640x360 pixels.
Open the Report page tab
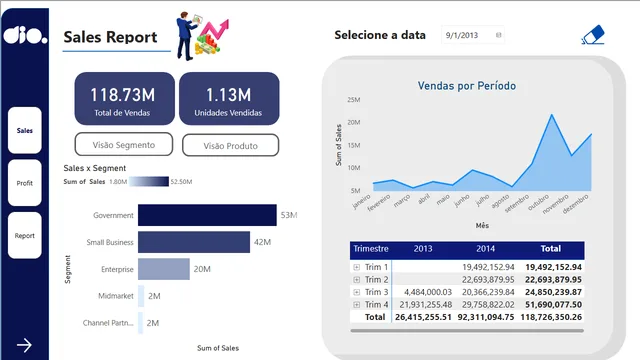[x=24, y=236]
